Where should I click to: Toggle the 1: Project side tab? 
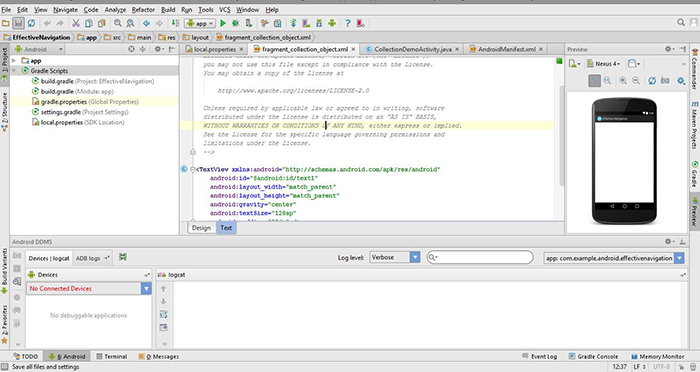(x=4, y=63)
